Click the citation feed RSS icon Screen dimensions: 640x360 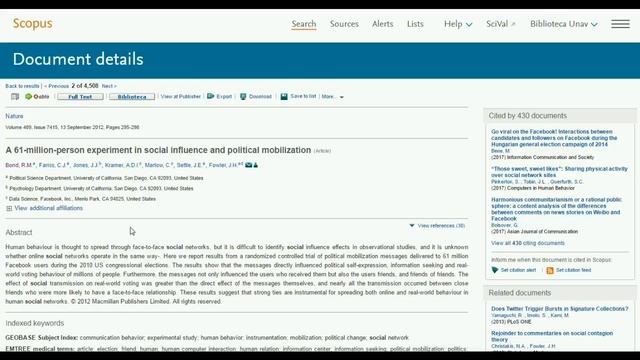pyautogui.click(x=550, y=270)
